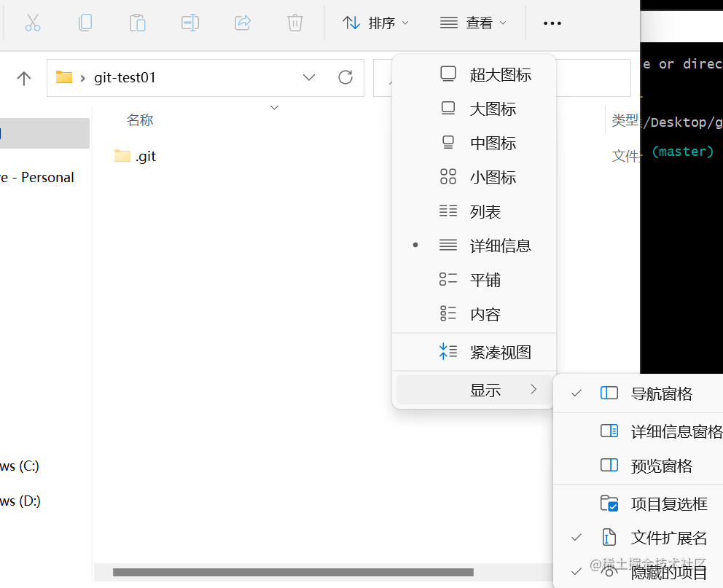Click the 超大图标 monitor icon
This screenshot has height=588, width=723.
tap(448, 74)
